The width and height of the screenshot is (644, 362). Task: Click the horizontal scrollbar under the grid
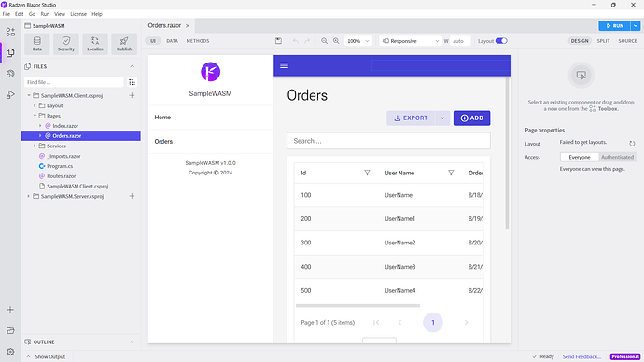pos(357,305)
